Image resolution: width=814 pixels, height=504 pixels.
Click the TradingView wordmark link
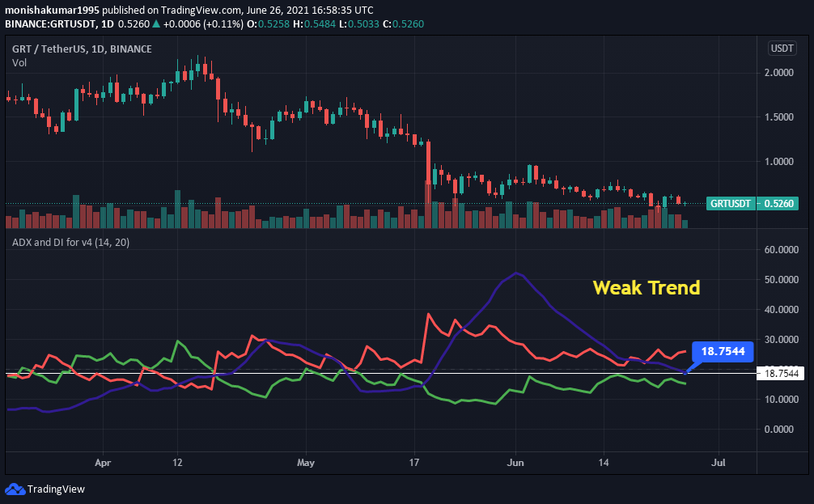click(56, 489)
